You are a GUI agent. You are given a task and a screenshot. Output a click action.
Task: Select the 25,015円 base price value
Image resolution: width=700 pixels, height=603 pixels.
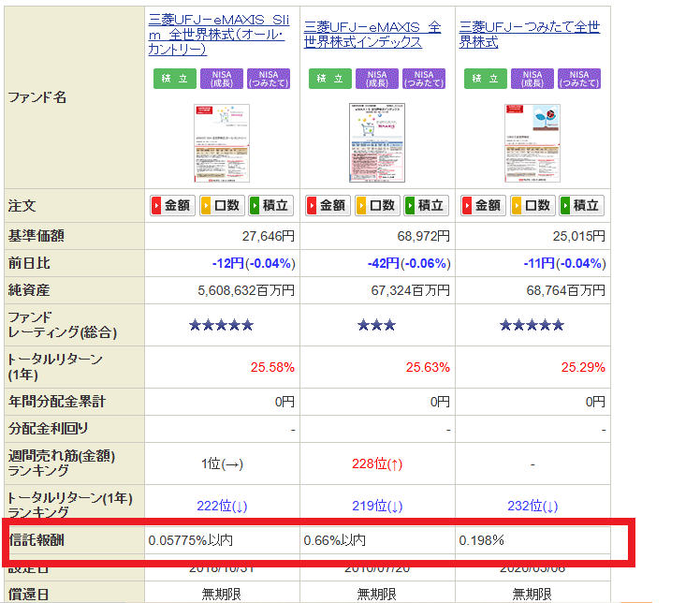pos(579,236)
